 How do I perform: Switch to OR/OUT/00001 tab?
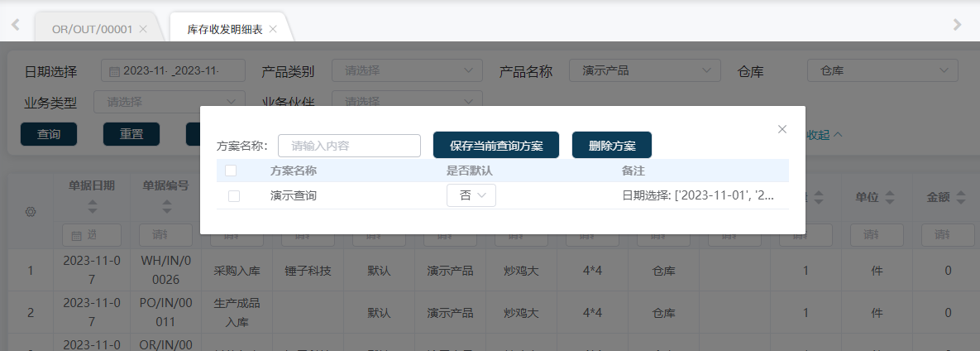pos(92,29)
